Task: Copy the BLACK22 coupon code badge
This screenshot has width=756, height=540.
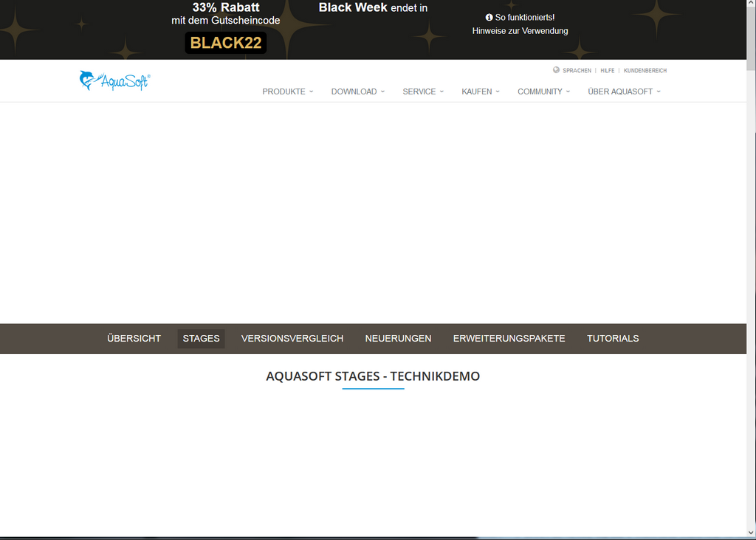Action: click(x=225, y=43)
